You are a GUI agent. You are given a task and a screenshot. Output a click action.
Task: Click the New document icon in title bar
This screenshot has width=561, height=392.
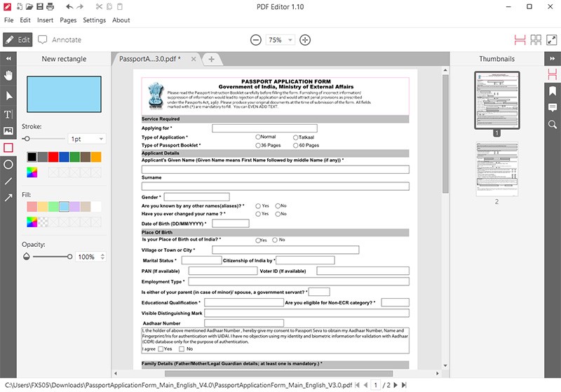(20, 6)
